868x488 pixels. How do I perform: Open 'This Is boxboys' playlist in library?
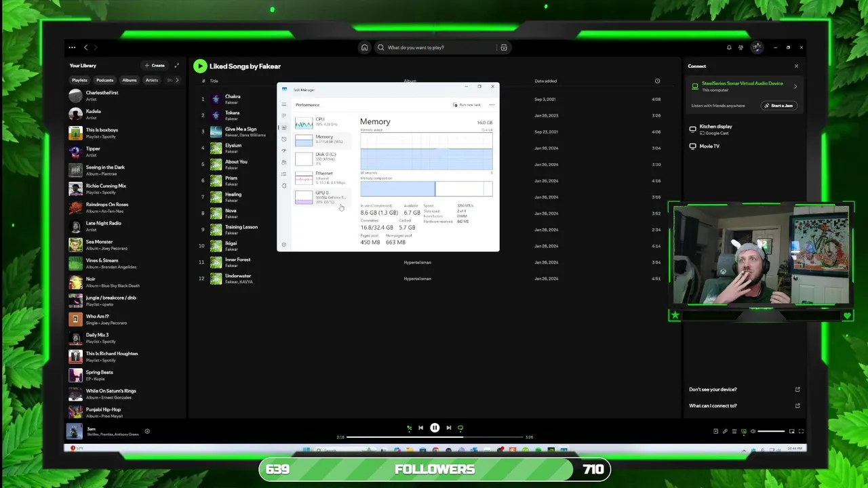[x=125, y=133]
